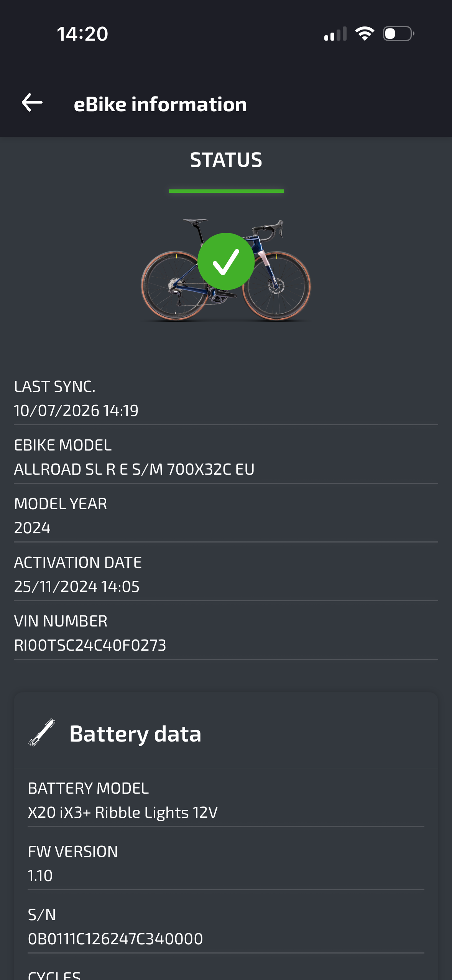Tap the CYCLES label at bottom
Image resolution: width=452 pixels, height=980 pixels.
54,975
